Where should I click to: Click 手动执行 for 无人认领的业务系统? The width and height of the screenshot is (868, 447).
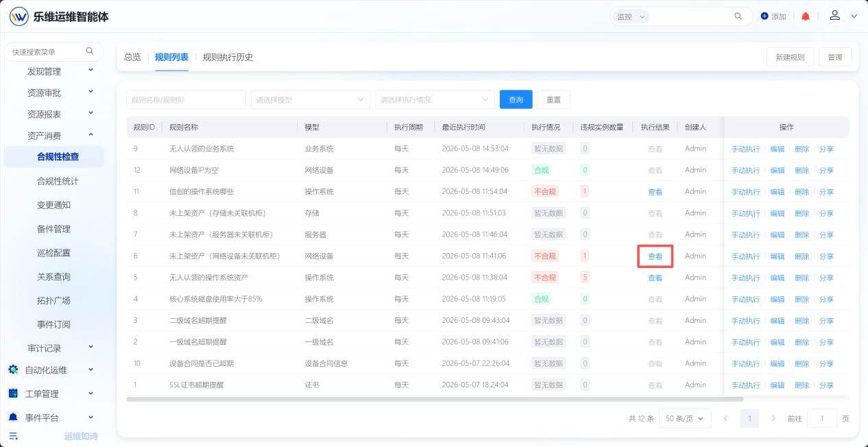[745, 149]
